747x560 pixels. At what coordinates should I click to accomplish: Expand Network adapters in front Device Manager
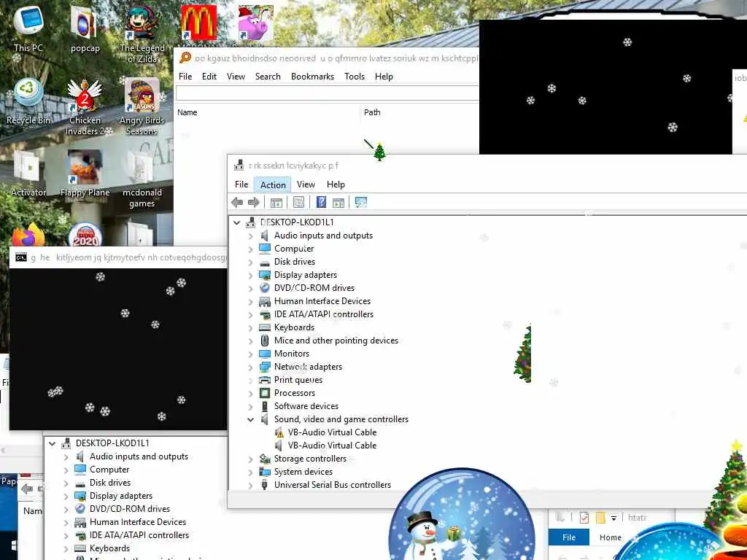251,367
